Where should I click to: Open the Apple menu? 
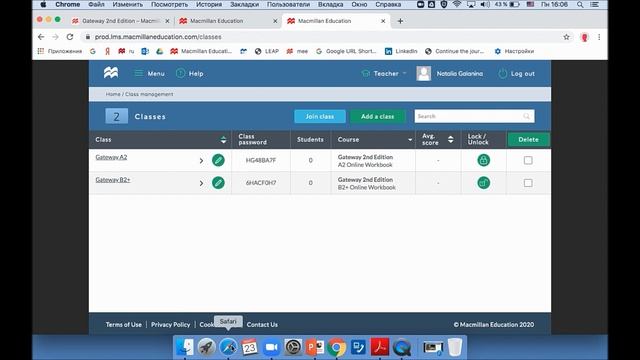[x=43, y=4]
